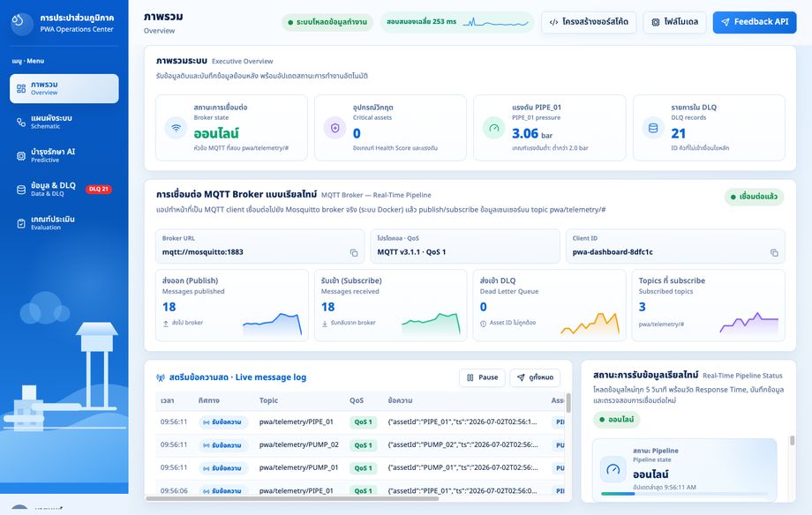View all messages in the log
Screen dimensions: 812x515
(x=535, y=377)
